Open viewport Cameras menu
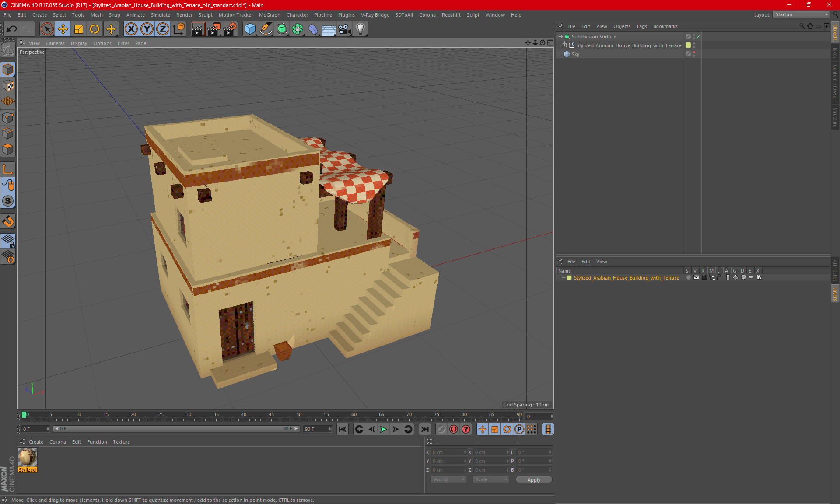The image size is (840, 504). (x=55, y=43)
